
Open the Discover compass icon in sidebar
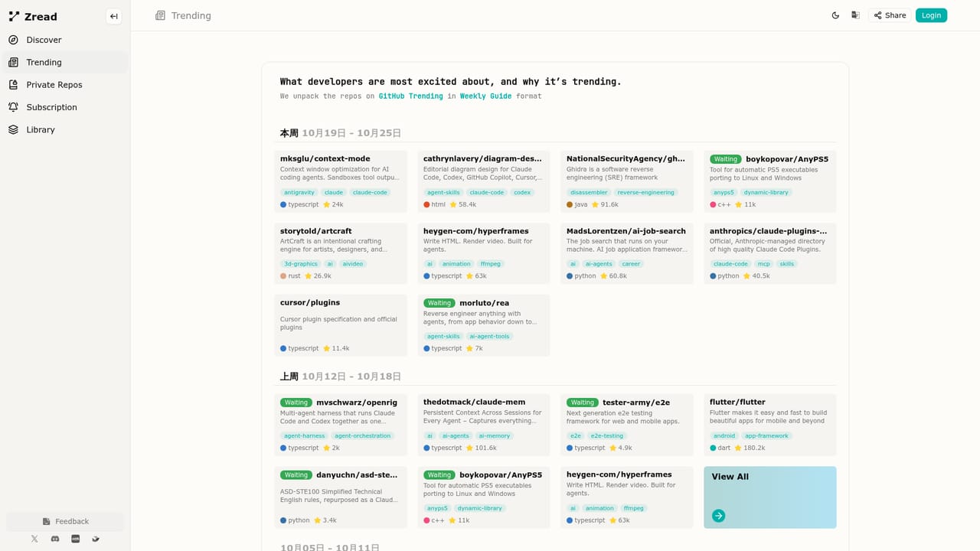coord(13,40)
